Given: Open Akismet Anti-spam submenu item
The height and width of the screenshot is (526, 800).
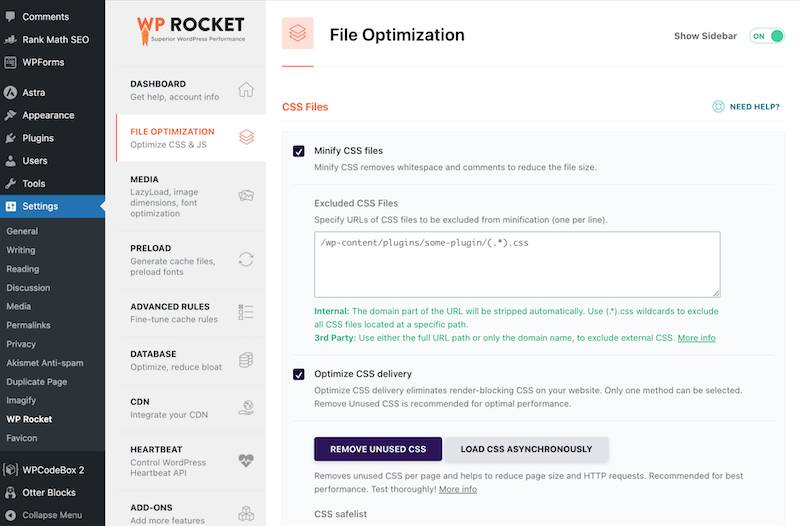Looking at the screenshot, I should tap(45, 363).
